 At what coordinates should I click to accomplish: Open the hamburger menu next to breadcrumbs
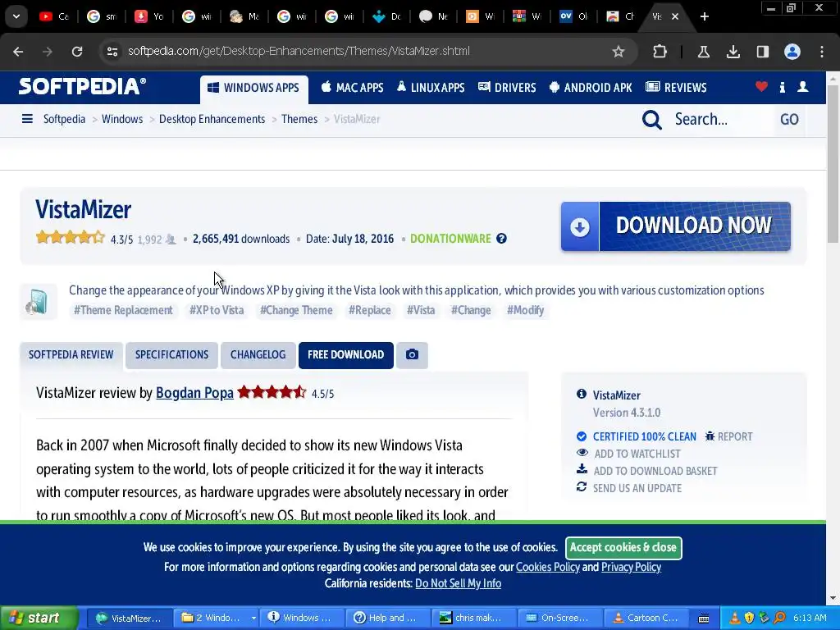point(27,119)
